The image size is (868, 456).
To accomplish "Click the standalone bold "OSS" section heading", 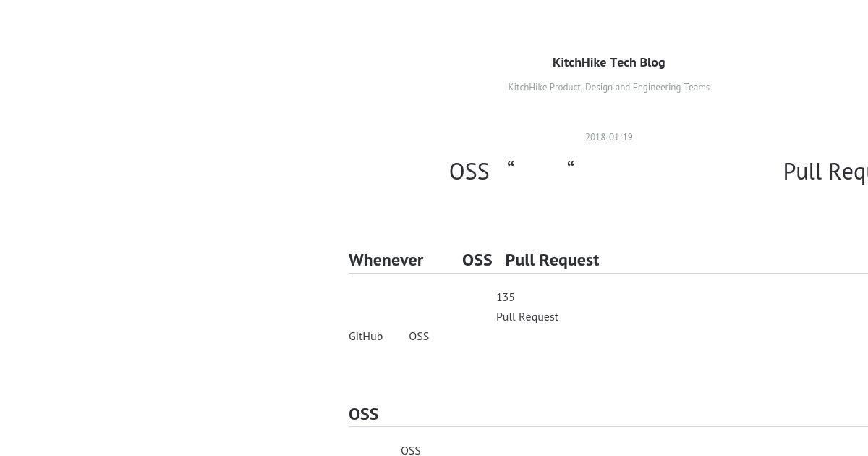I will click(x=363, y=414).
